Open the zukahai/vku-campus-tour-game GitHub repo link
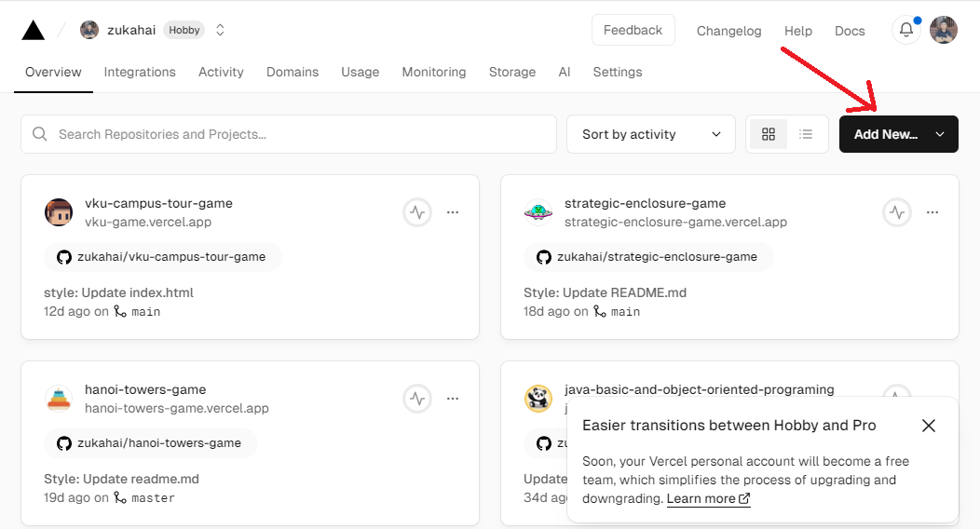The height and width of the screenshot is (529, 980). click(163, 257)
